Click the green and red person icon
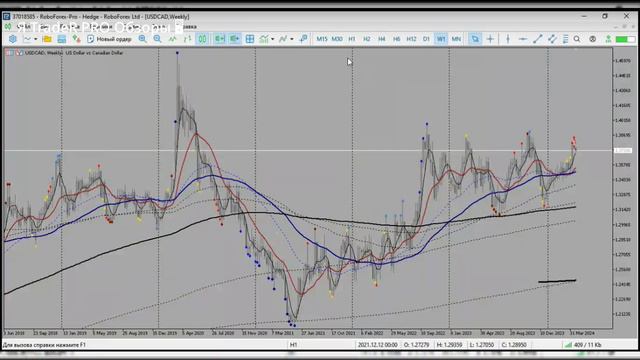Viewport: 640px width, 360px height. point(76,39)
